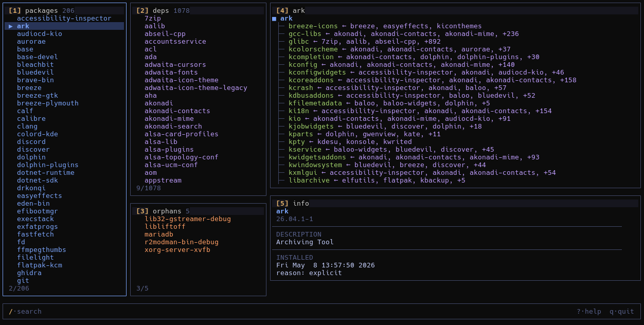
Task: Select kpty tree node
Action: click(297, 142)
